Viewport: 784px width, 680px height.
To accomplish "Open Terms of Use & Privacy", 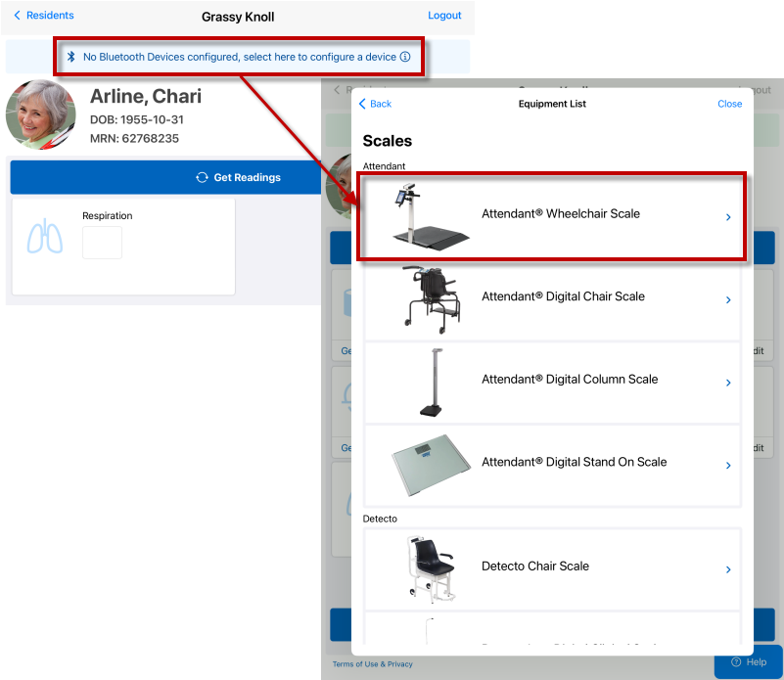I will coord(372,664).
